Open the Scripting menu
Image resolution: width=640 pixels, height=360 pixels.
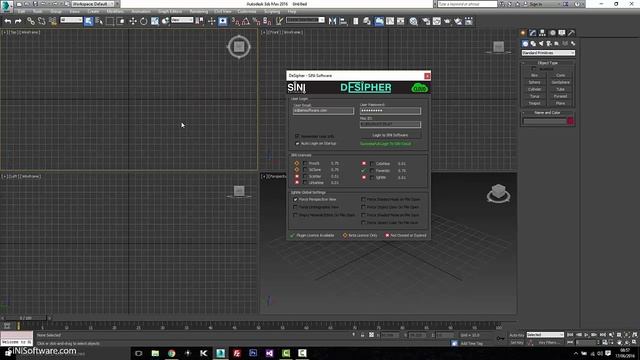tap(272, 11)
